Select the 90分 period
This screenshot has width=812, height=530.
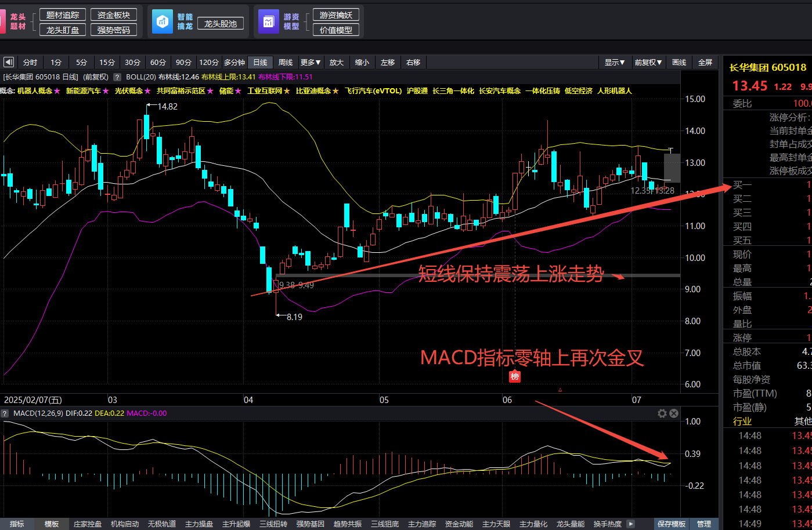tap(183, 63)
